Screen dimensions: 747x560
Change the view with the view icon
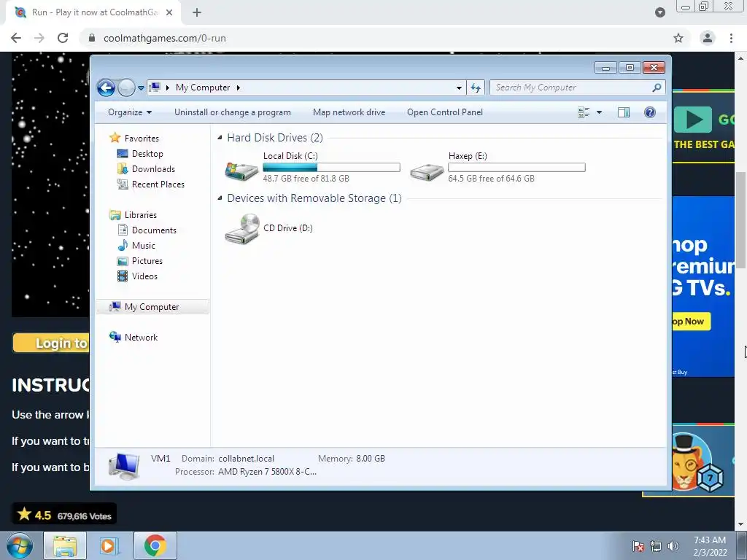(584, 112)
